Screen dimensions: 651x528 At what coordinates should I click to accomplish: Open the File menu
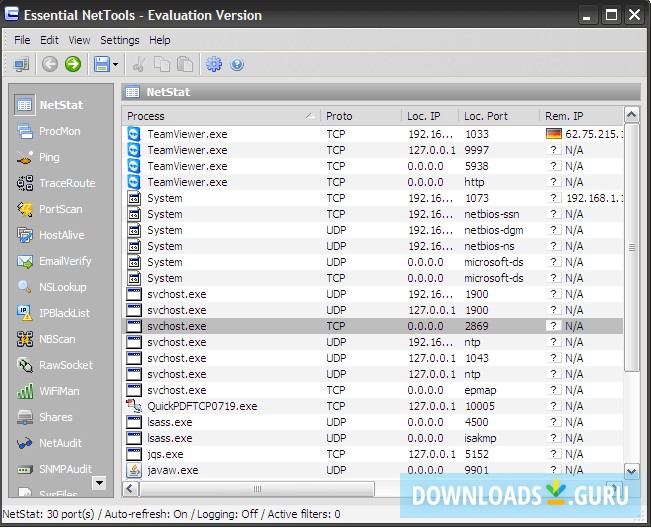click(x=22, y=40)
